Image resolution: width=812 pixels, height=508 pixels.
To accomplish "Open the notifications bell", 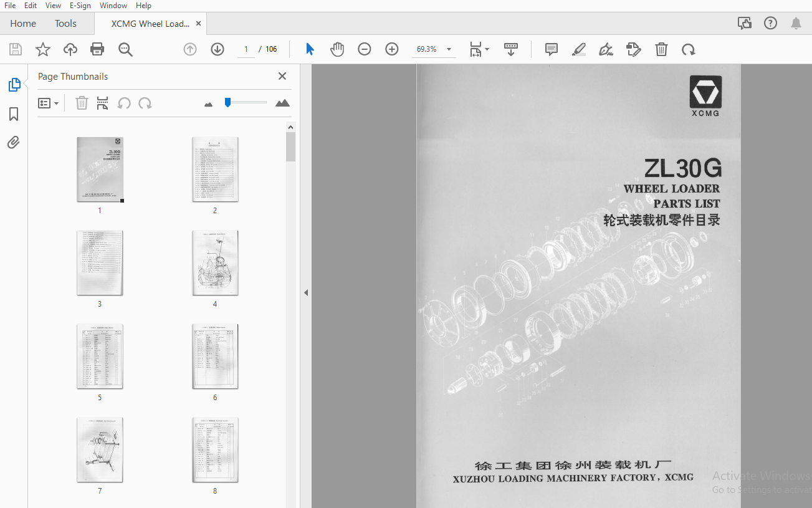I will coord(796,24).
